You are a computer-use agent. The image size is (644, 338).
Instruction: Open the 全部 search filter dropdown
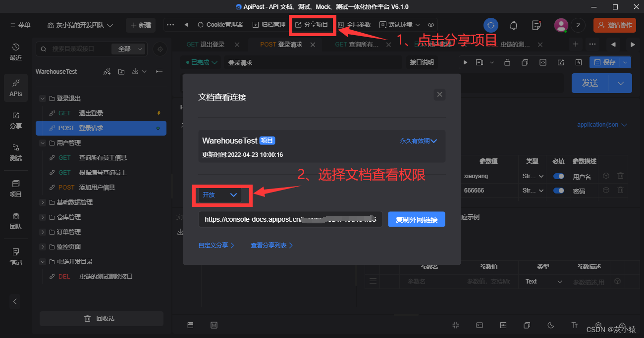tap(129, 48)
